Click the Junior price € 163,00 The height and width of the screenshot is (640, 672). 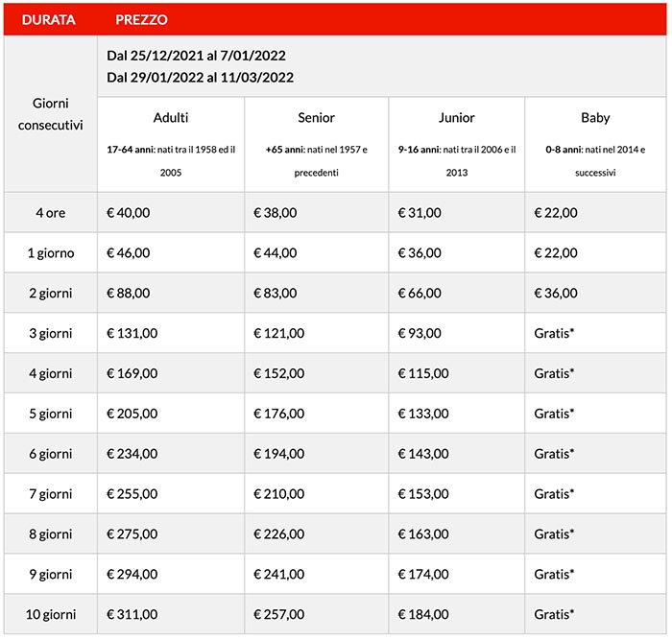click(423, 534)
